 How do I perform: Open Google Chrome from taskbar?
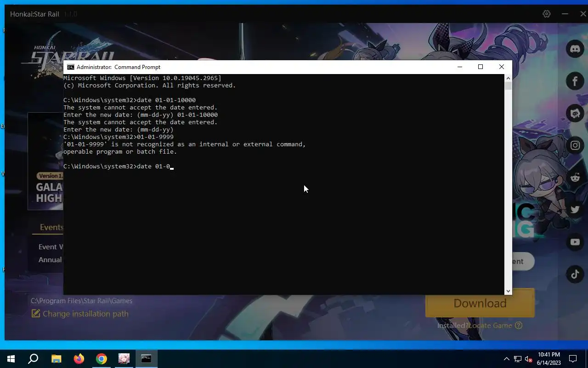click(x=102, y=359)
